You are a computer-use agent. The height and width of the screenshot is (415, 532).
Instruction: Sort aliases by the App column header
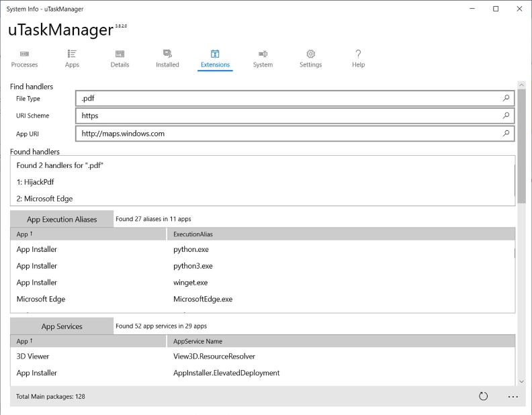click(x=88, y=234)
